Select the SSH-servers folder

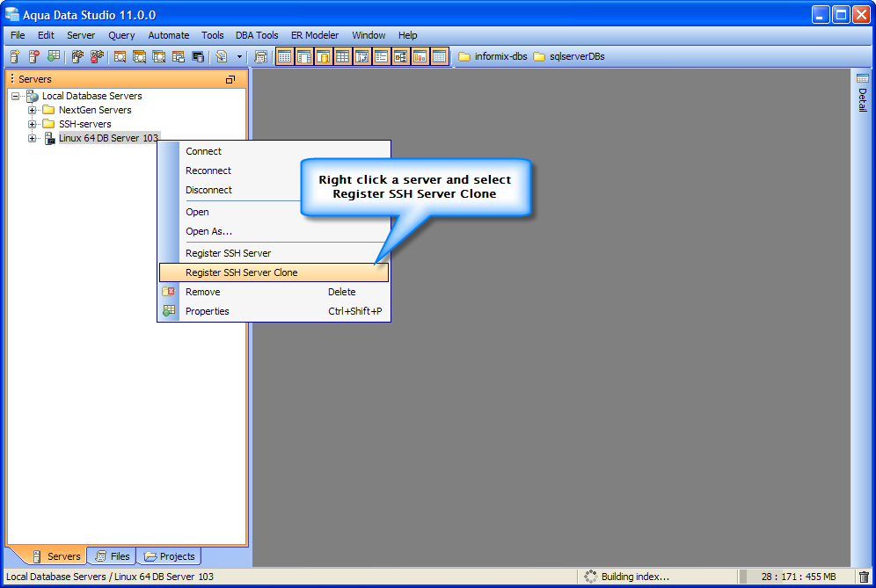click(x=85, y=124)
